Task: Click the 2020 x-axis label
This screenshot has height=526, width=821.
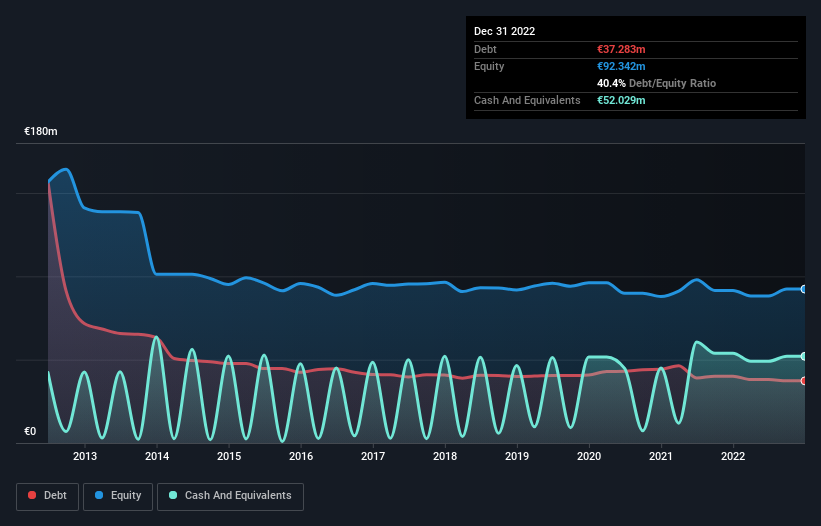Action: [589, 456]
